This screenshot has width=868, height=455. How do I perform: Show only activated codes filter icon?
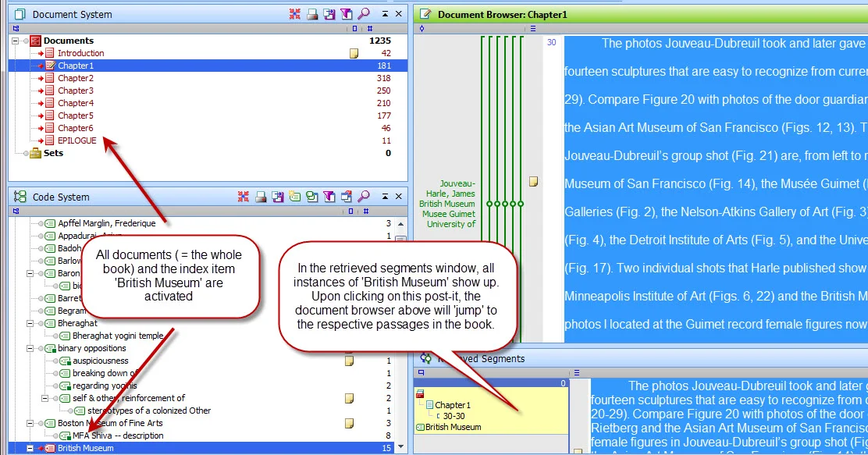pyautogui.click(x=329, y=197)
